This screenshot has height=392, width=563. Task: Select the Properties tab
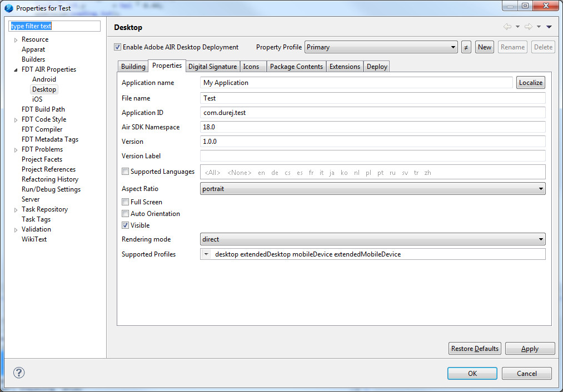coord(167,66)
